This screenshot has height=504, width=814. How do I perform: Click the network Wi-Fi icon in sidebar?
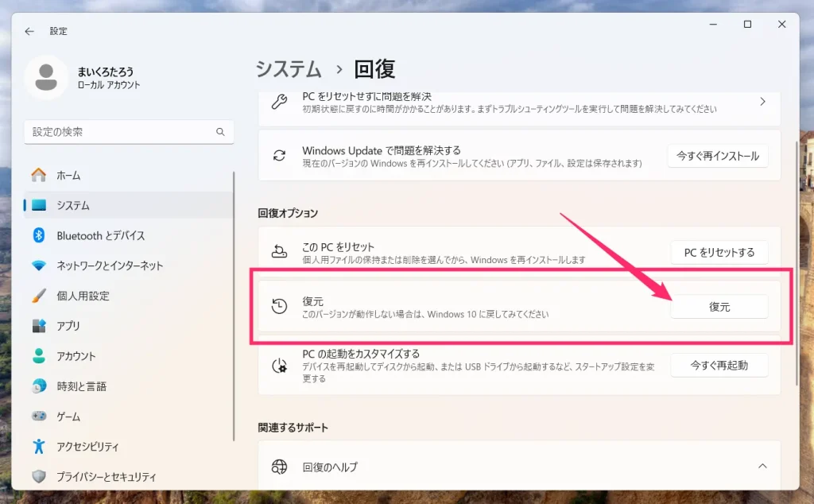[39, 266]
